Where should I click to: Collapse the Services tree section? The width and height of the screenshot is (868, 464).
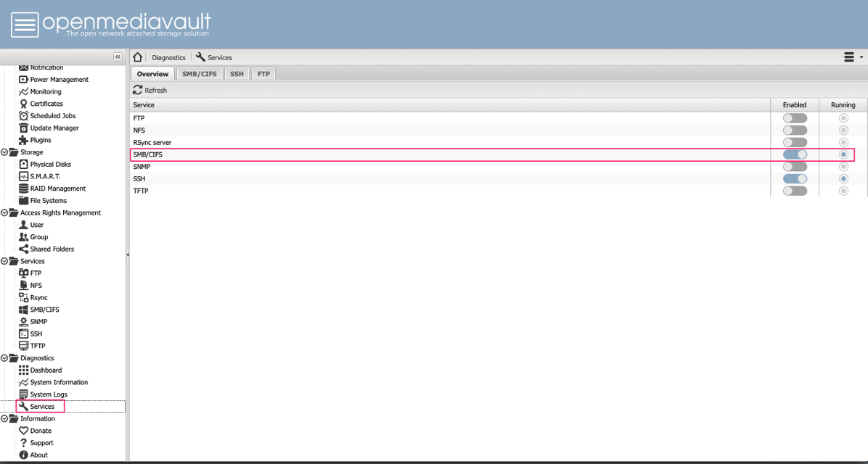[x=5, y=261]
